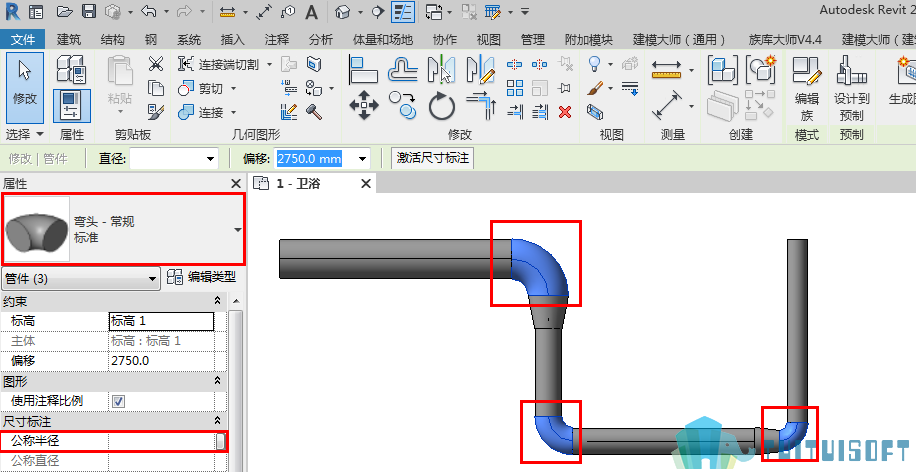Image resolution: width=916 pixels, height=472 pixels.
Task: Undo the last action
Action: pos(149,12)
